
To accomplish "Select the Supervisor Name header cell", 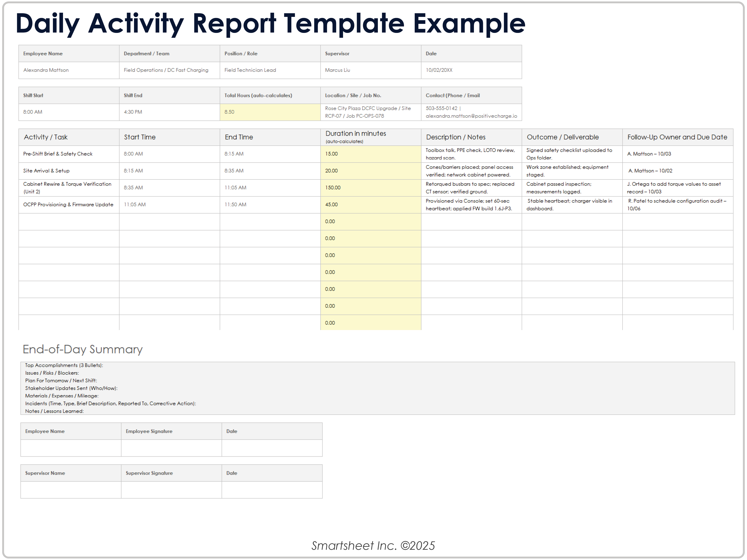I will pyautogui.click(x=45, y=473).
